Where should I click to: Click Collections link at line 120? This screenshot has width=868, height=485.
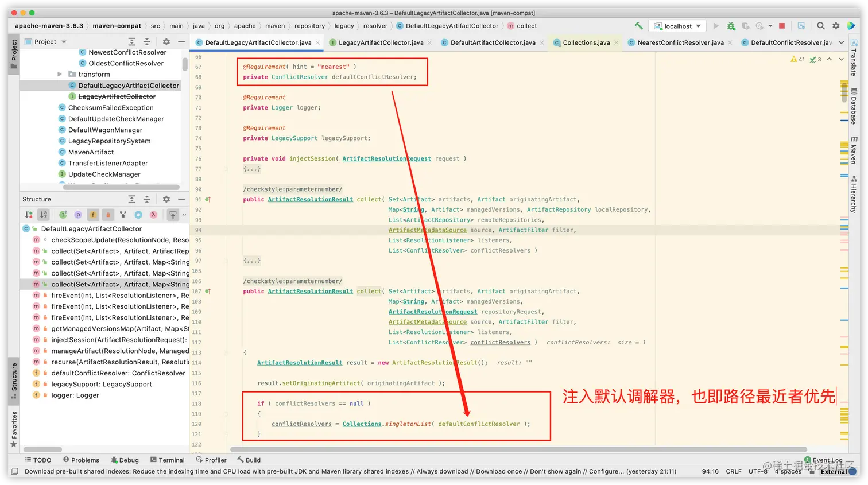coord(362,424)
